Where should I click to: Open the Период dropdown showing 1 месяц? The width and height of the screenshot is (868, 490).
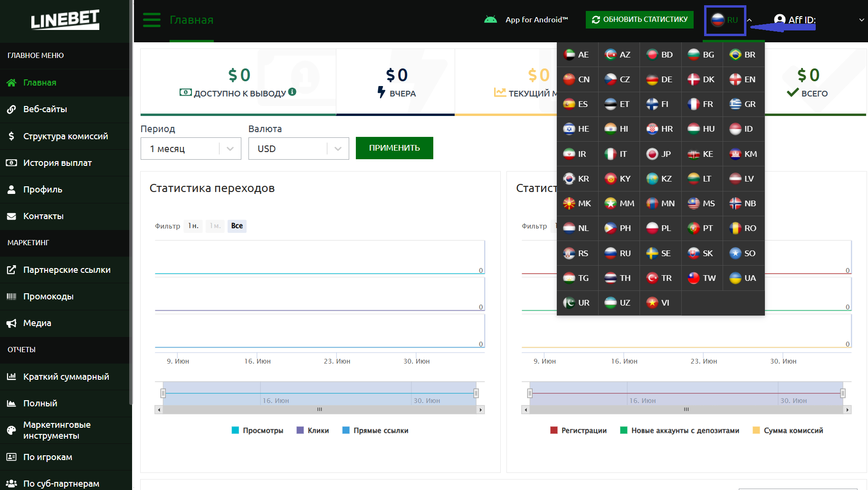pyautogui.click(x=191, y=149)
